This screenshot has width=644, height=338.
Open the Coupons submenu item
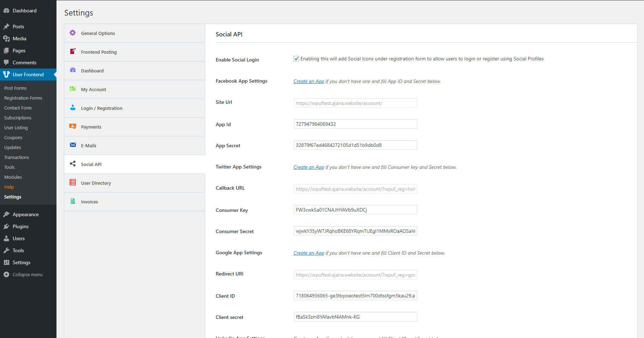coord(13,137)
